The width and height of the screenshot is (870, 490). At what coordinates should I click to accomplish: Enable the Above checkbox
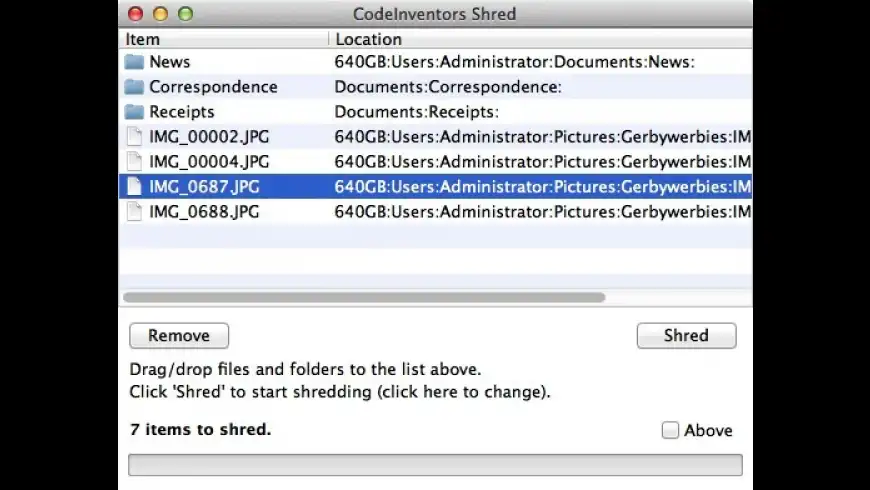click(670, 430)
